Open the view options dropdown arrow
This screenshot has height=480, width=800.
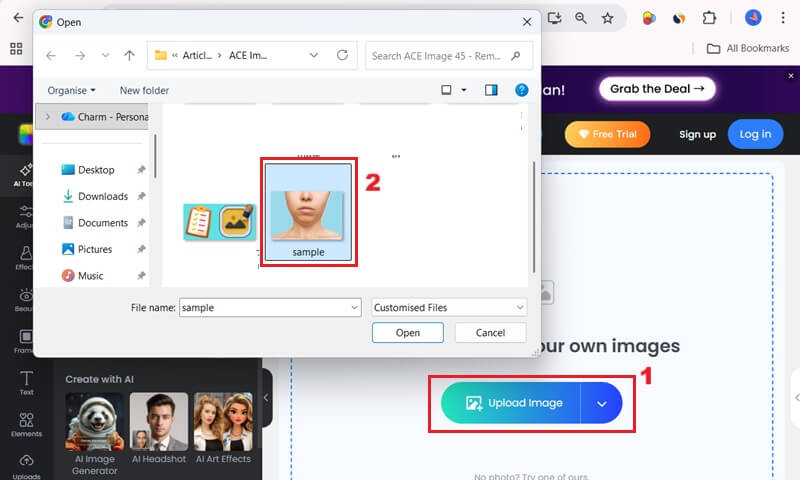[464, 90]
